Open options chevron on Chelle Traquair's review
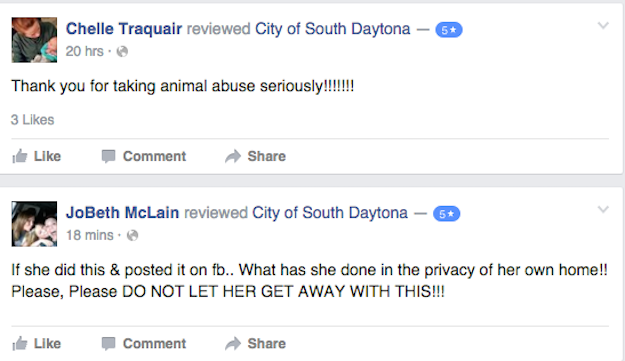 [603, 26]
